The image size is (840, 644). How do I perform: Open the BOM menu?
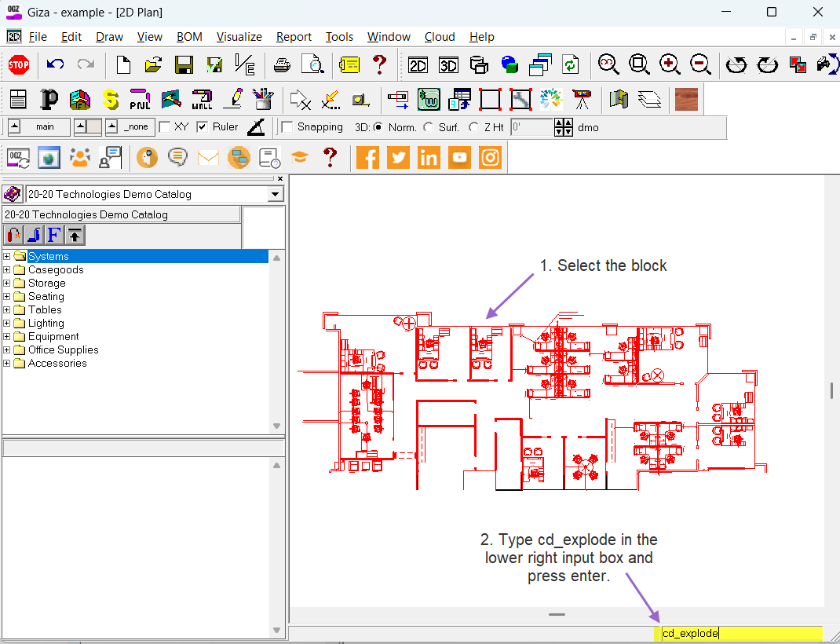point(189,37)
